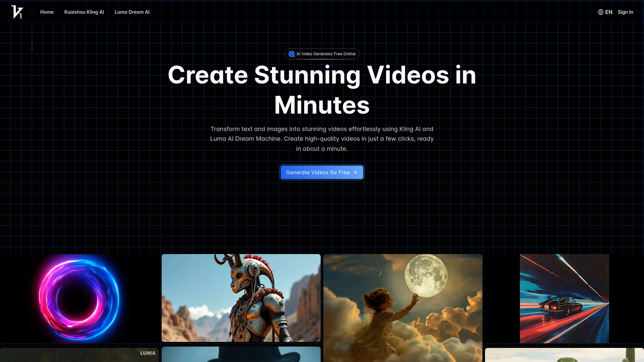The image size is (644, 362).
Task: Click the AI Video Generator Free Online badge
Action: tap(322, 54)
